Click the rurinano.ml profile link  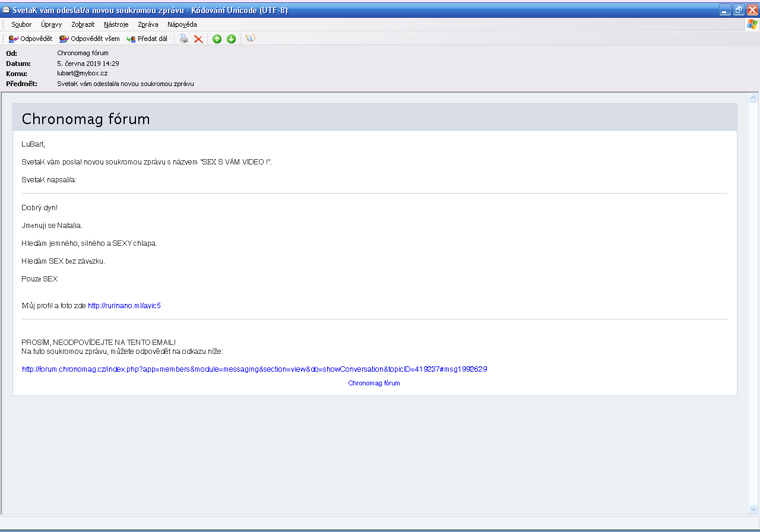click(124, 306)
